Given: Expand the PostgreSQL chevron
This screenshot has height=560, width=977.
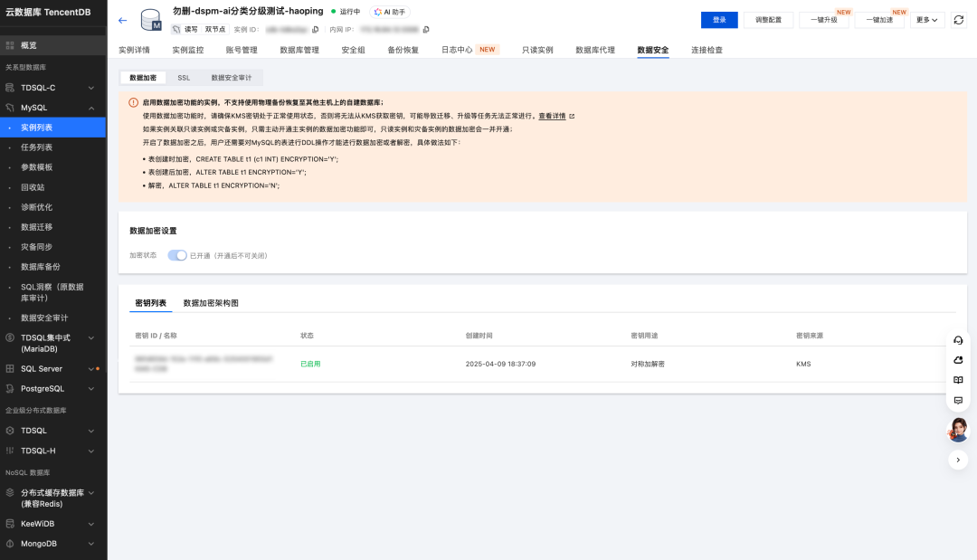Looking at the screenshot, I should 91,389.
